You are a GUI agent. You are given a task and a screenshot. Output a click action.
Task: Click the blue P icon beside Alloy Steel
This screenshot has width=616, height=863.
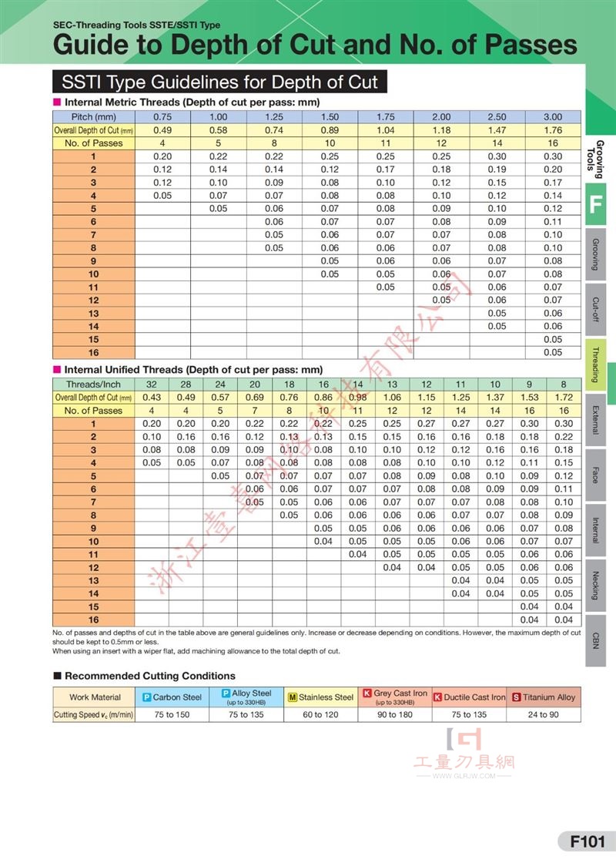tap(226, 693)
